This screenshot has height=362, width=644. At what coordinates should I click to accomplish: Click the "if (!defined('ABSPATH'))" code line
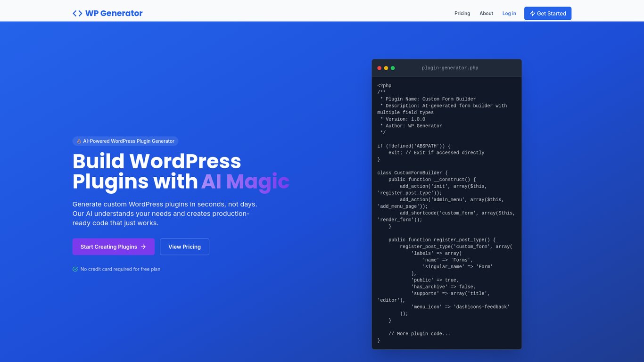point(414,146)
